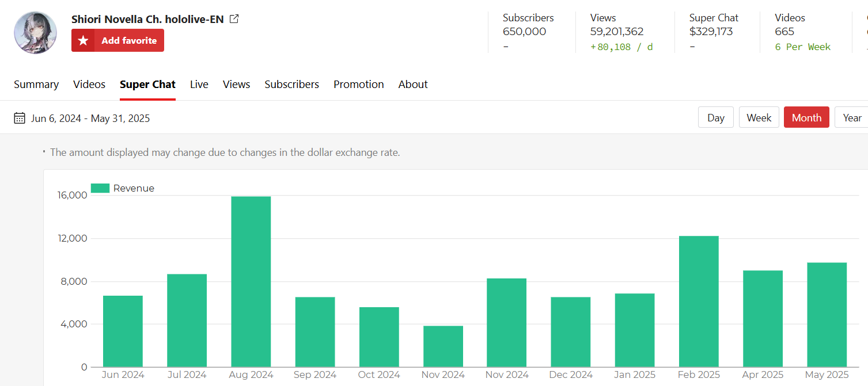Click the Dec 2024 revenue bar

click(x=571, y=332)
